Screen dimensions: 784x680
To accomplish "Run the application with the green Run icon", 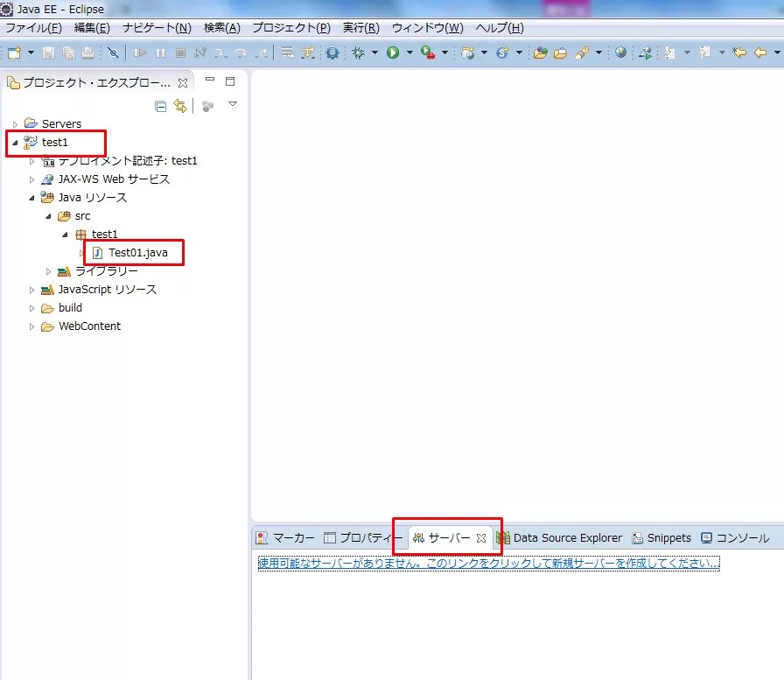I will click(x=392, y=53).
